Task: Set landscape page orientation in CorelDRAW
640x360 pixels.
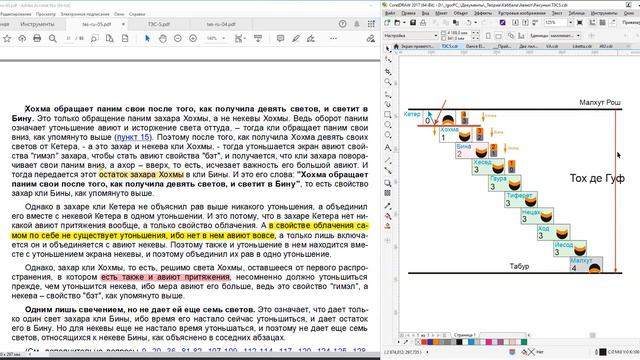Action: coord(498,36)
